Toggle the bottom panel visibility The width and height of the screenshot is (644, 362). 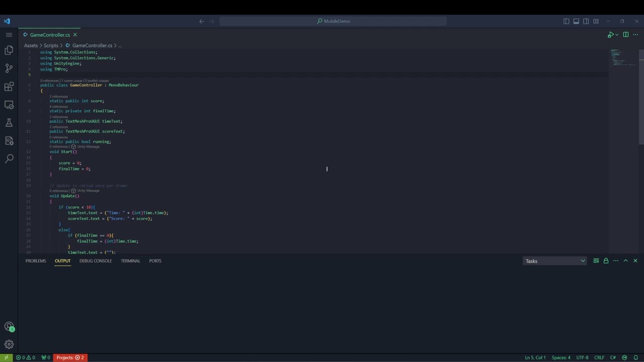point(577,21)
